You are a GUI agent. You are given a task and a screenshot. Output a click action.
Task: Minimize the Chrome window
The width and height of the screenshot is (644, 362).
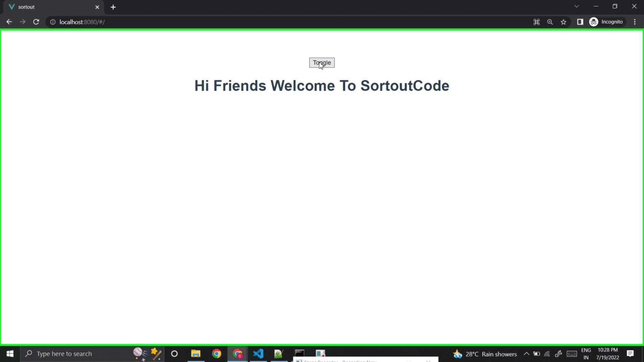pos(596,6)
